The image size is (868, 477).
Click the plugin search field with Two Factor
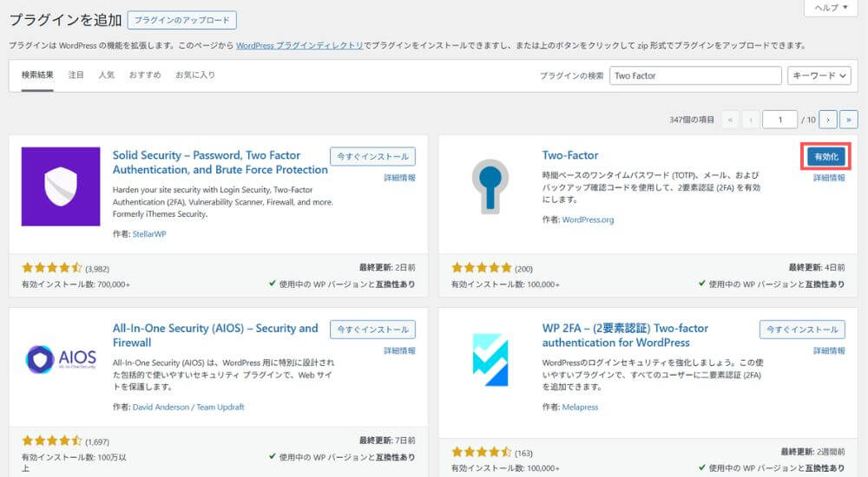click(694, 75)
